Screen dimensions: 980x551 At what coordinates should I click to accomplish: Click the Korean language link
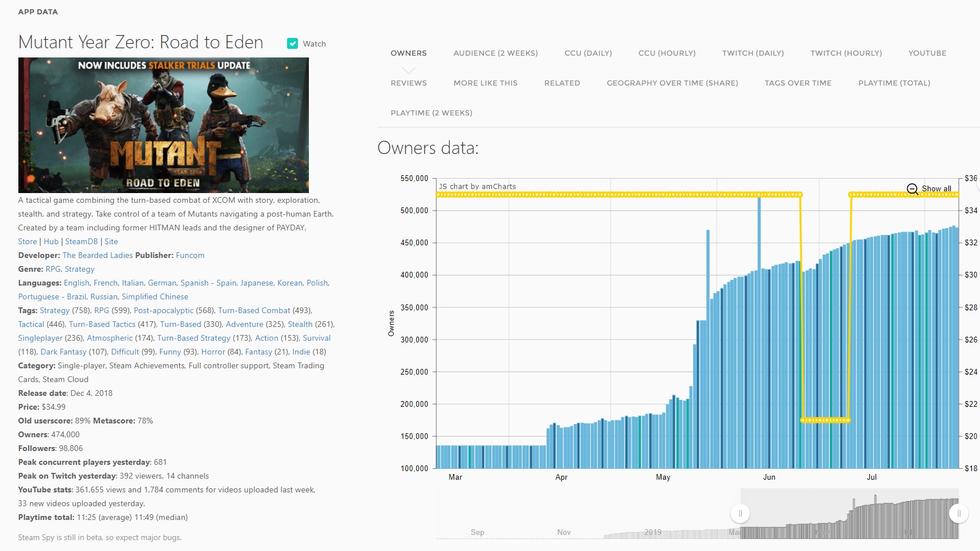point(290,283)
